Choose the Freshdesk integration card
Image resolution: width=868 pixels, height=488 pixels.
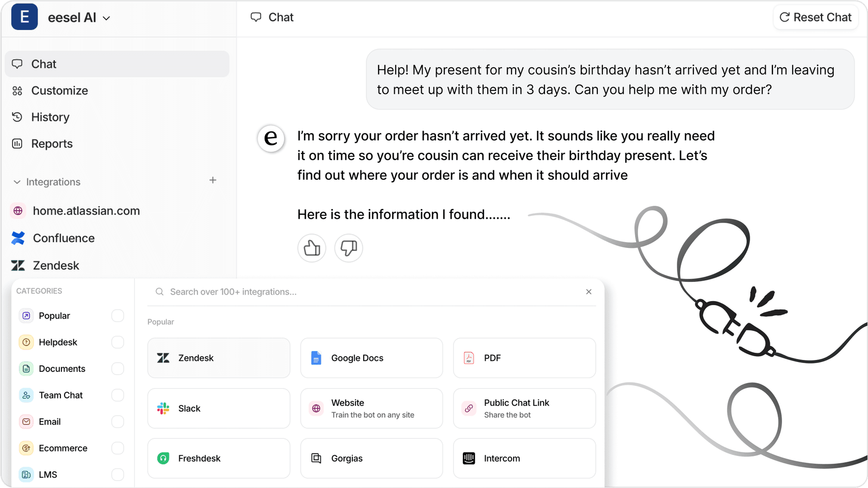tap(219, 459)
